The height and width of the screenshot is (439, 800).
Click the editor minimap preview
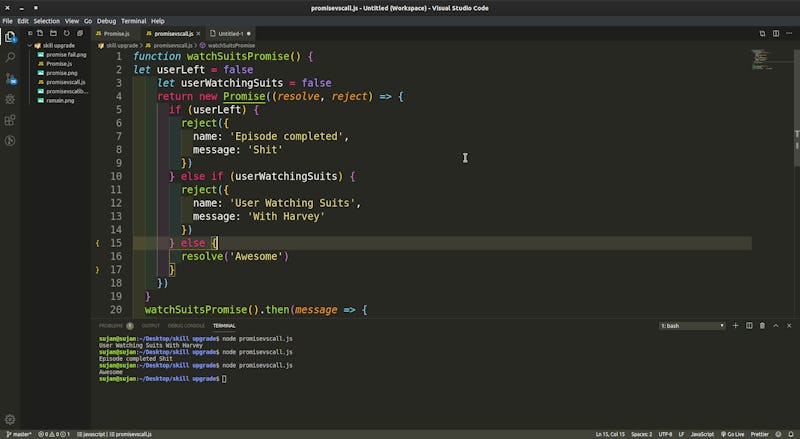(762, 57)
